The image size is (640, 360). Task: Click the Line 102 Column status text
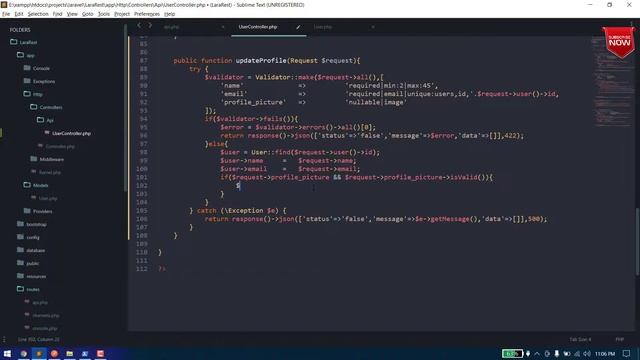tap(39, 340)
